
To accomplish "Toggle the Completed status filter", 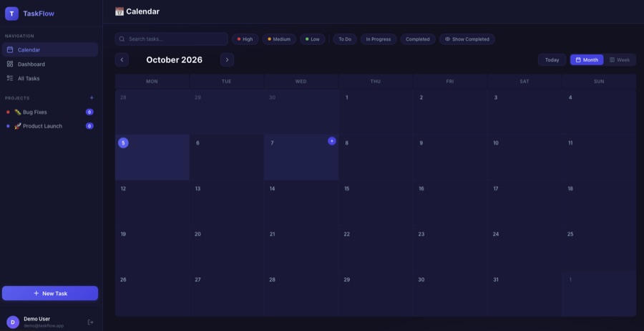I will 418,39.
